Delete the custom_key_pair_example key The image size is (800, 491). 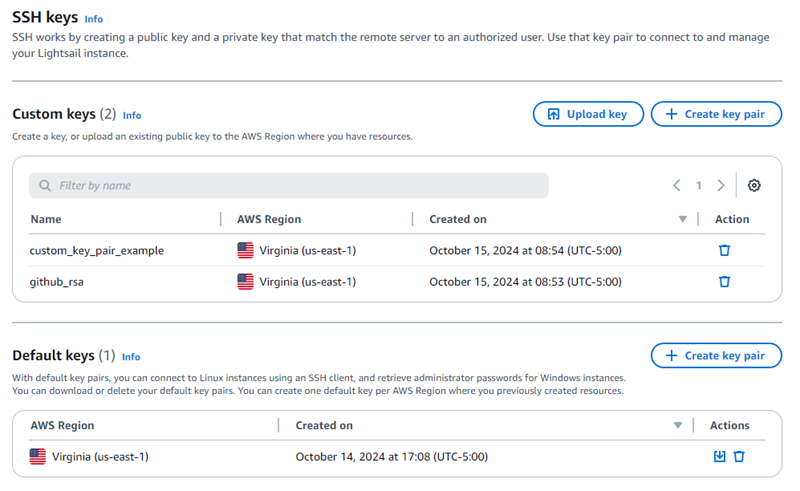click(724, 251)
